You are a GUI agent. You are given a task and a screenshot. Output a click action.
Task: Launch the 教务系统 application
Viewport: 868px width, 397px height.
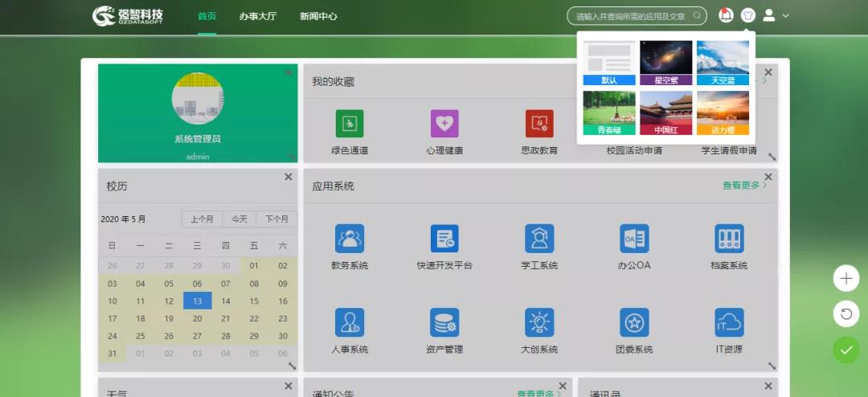click(x=350, y=238)
